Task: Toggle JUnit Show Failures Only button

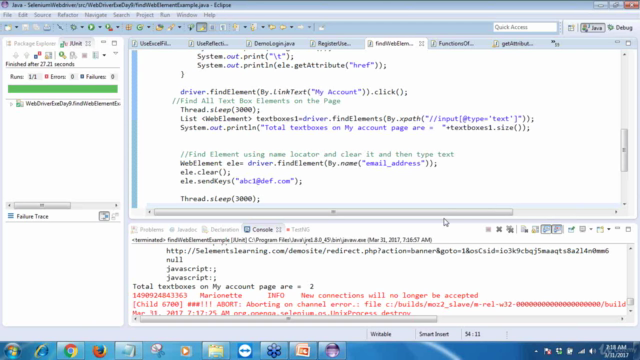Action: (x=38, y=55)
